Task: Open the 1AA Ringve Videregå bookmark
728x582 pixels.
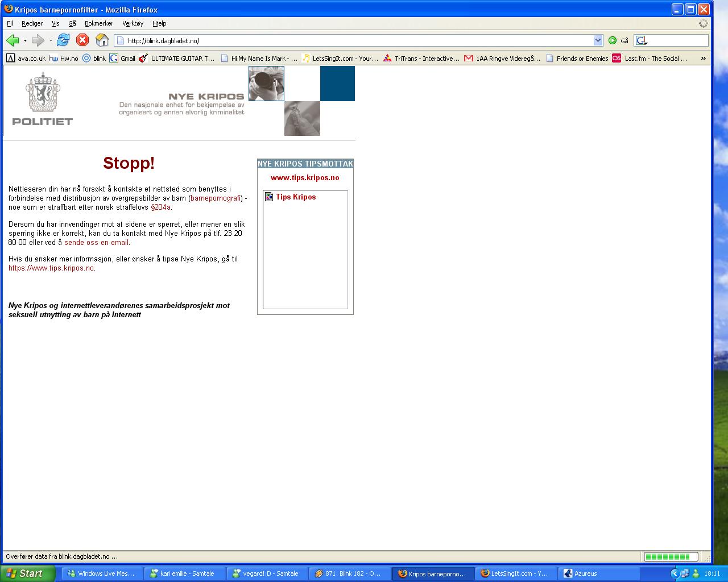Action: [503, 58]
